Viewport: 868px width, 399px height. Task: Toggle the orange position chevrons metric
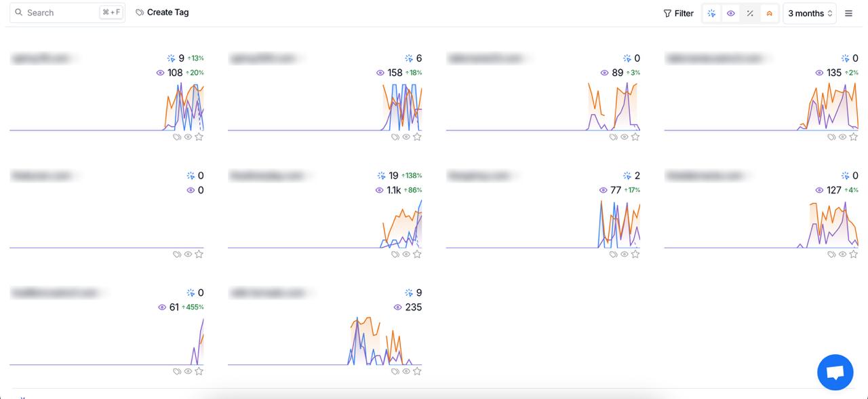point(769,14)
